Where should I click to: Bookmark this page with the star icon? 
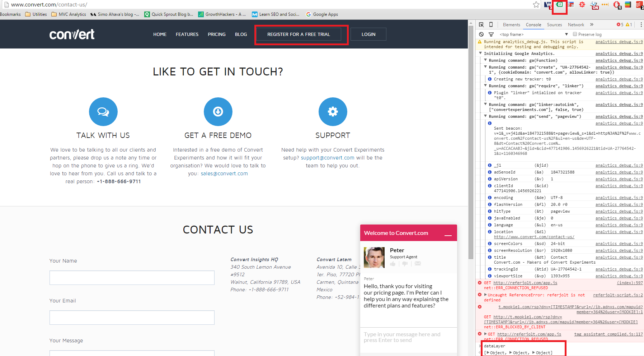coord(536,5)
